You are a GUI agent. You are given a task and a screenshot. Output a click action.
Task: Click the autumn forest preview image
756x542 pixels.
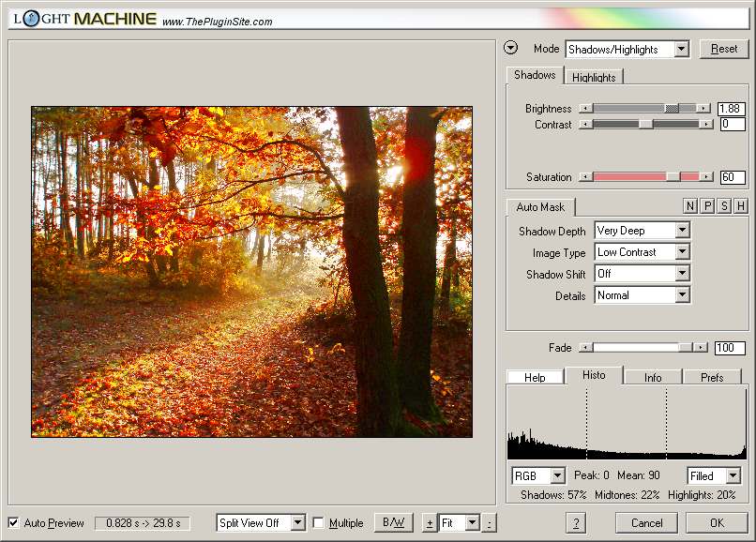(x=251, y=272)
